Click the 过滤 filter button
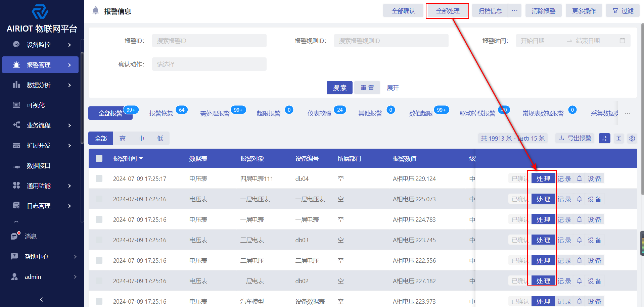This screenshot has height=307, width=644. 623,11
